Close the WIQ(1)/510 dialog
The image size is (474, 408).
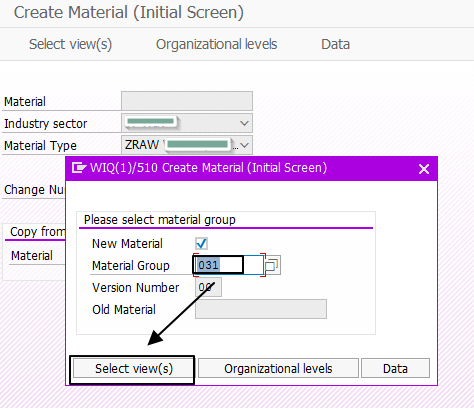click(424, 169)
